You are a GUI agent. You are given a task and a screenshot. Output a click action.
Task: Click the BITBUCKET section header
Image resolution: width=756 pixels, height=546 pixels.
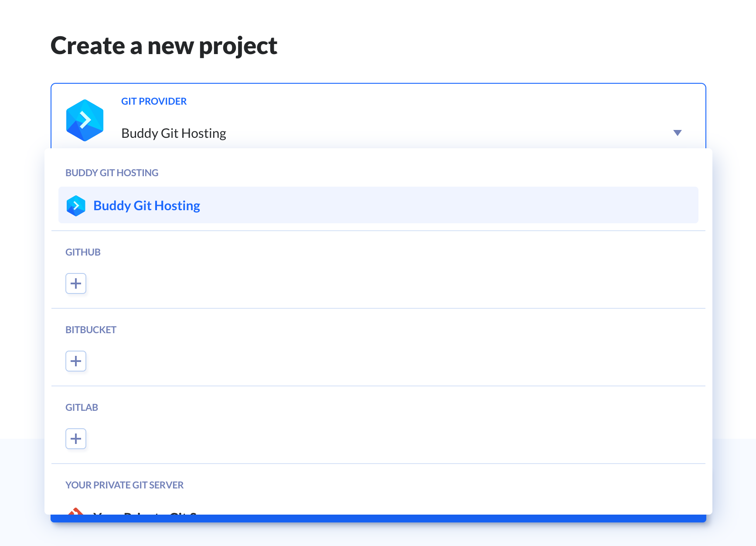[x=91, y=330]
